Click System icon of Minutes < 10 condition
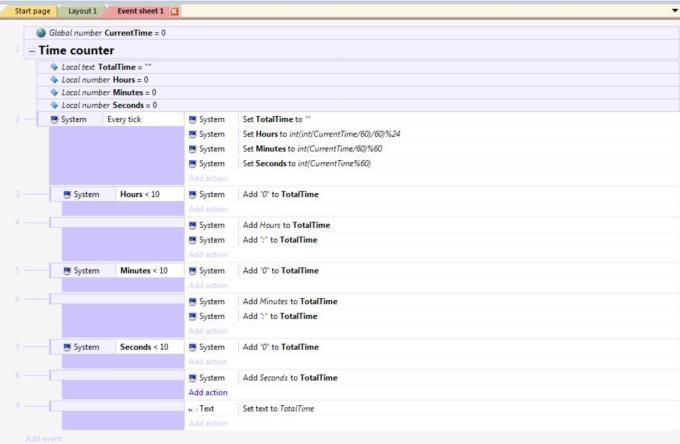680x444 pixels. point(67,270)
